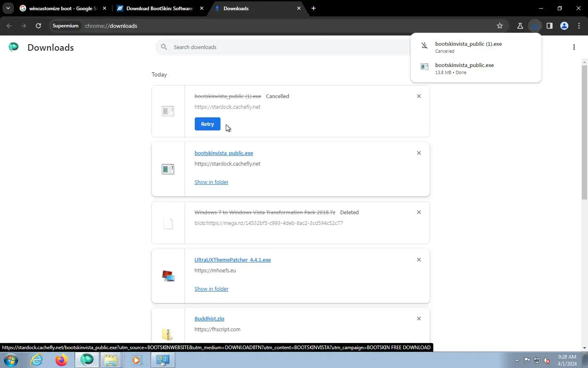588x368 pixels.
Task: Show hidden system tray icons
Action: click(x=517, y=360)
